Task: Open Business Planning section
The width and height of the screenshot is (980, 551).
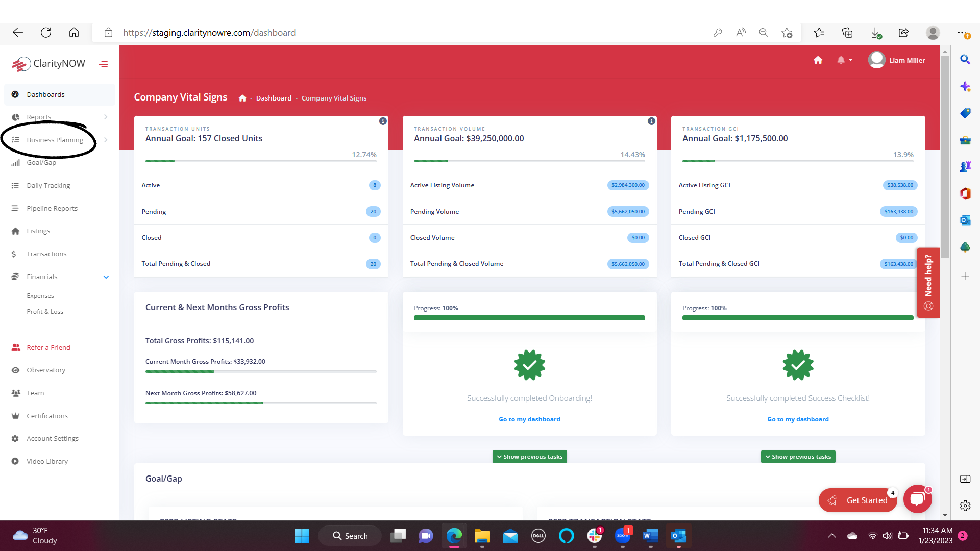Action: tap(55, 140)
